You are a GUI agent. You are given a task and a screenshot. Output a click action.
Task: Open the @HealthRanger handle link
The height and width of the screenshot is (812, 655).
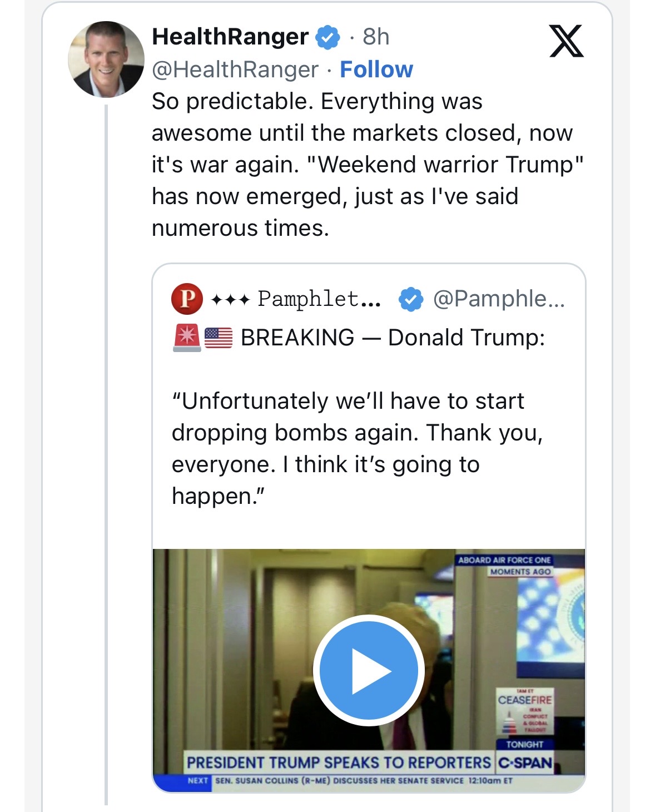[x=235, y=70]
